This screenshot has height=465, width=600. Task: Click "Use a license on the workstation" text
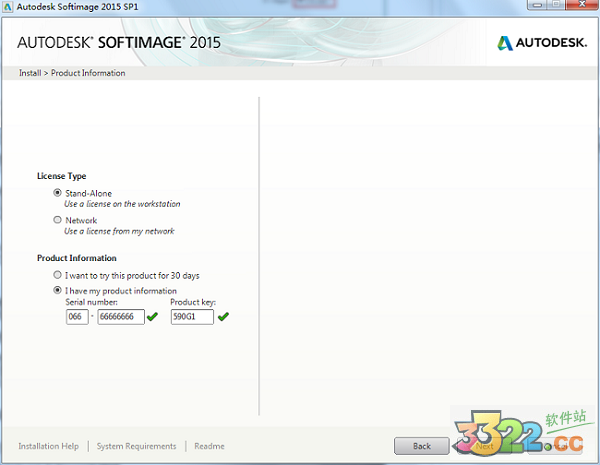point(122,204)
